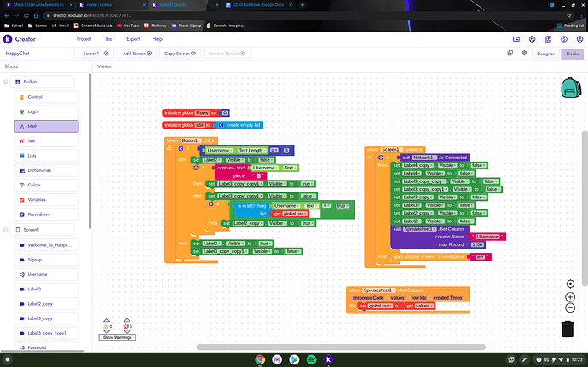Click the image gallery icon beside the gear
The height and width of the screenshot is (367, 588).
pos(510,54)
